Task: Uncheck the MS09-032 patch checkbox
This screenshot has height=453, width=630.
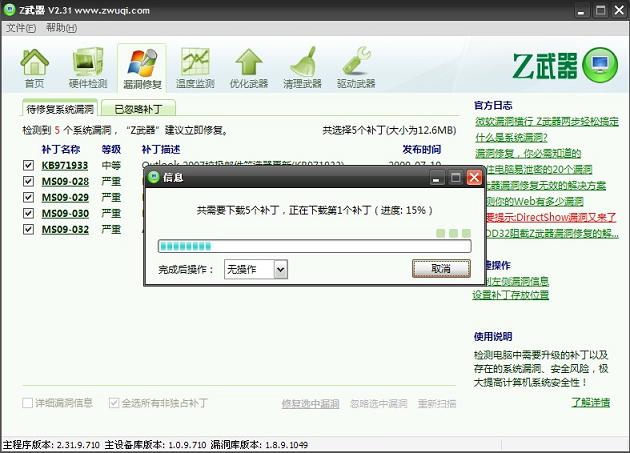Action: click(28, 229)
